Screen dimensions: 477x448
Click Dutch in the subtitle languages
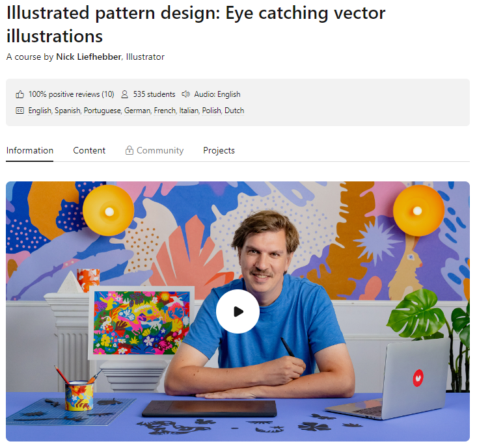point(234,111)
